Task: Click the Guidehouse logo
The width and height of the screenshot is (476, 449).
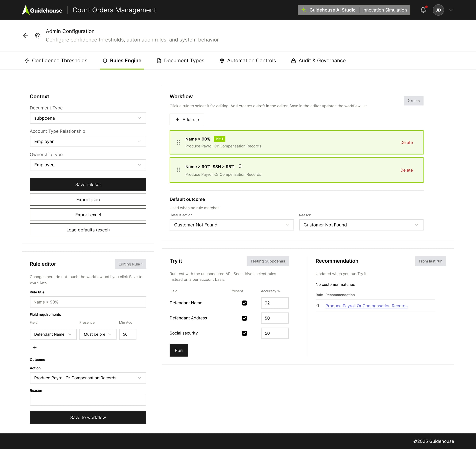Action: click(42, 10)
